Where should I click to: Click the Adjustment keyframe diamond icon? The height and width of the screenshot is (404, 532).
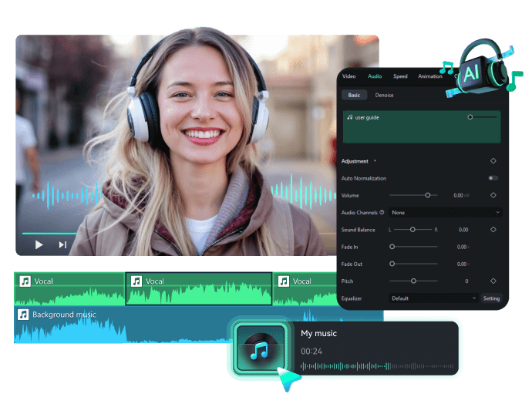[x=493, y=161]
